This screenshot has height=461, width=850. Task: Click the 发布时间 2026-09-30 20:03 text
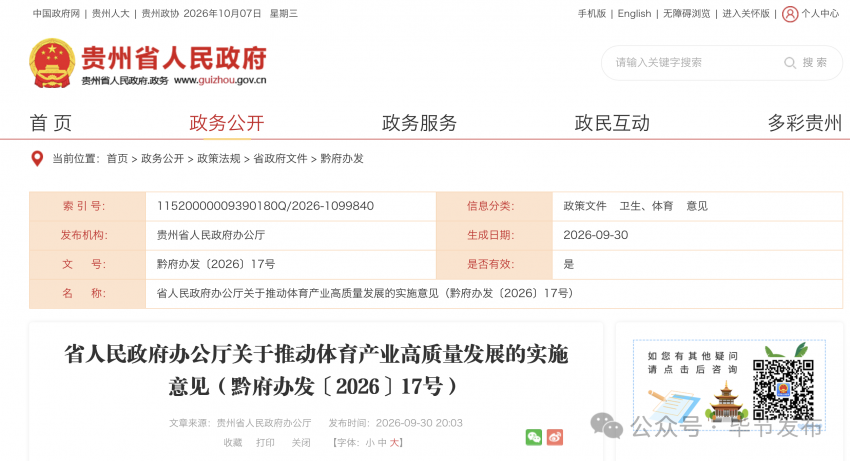coord(395,423)
